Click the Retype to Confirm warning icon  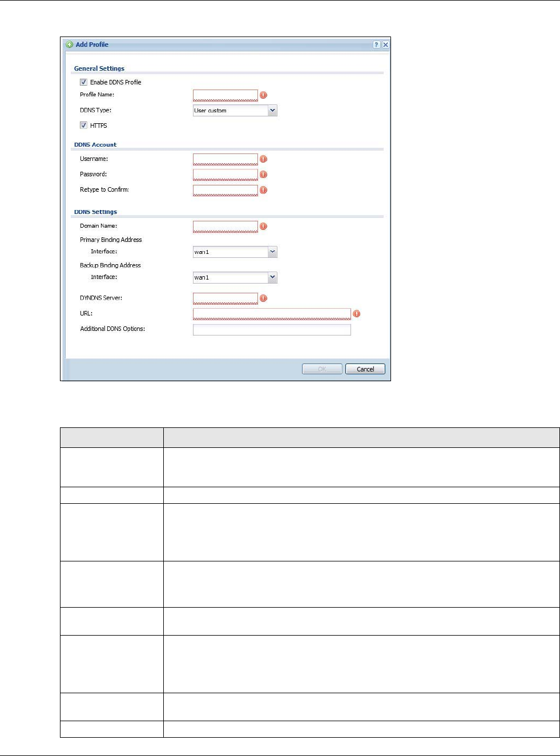click(263, 190)
